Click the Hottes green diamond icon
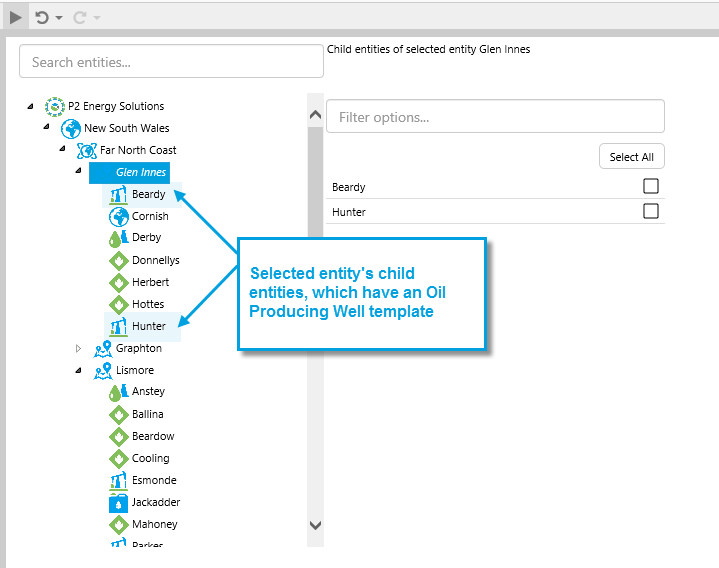 [x=119, y=305]
